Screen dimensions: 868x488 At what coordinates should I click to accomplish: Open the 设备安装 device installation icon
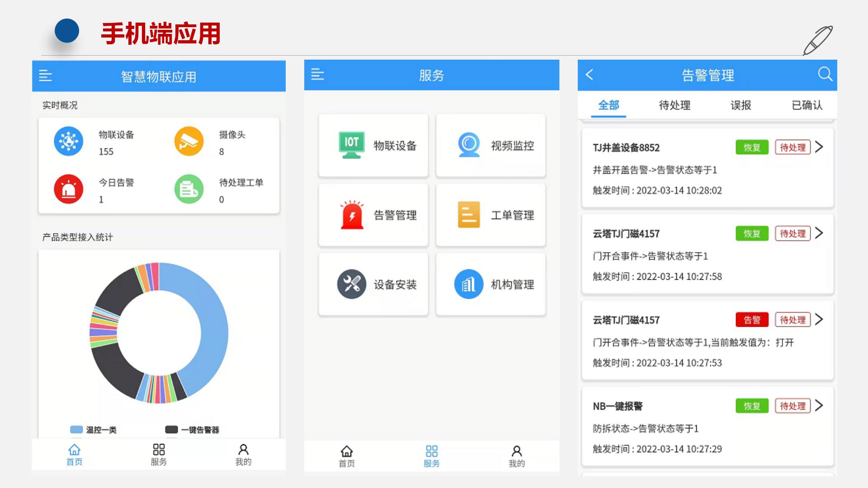tap(373, 285)
